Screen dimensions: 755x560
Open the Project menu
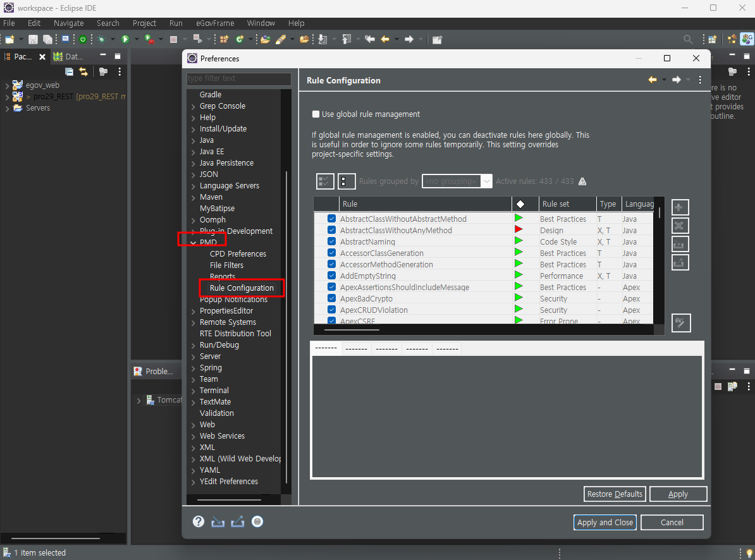(144, 23)
